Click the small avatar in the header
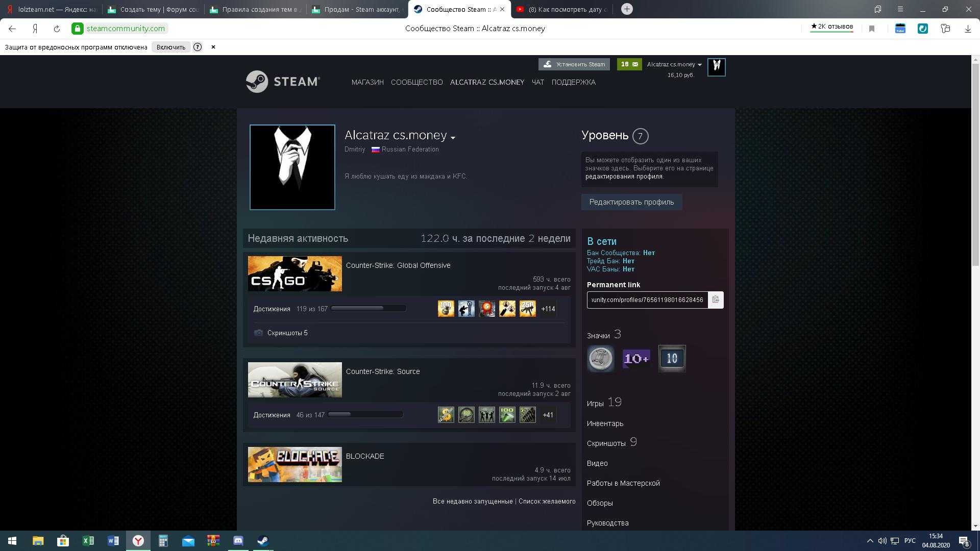 (716, 67)
